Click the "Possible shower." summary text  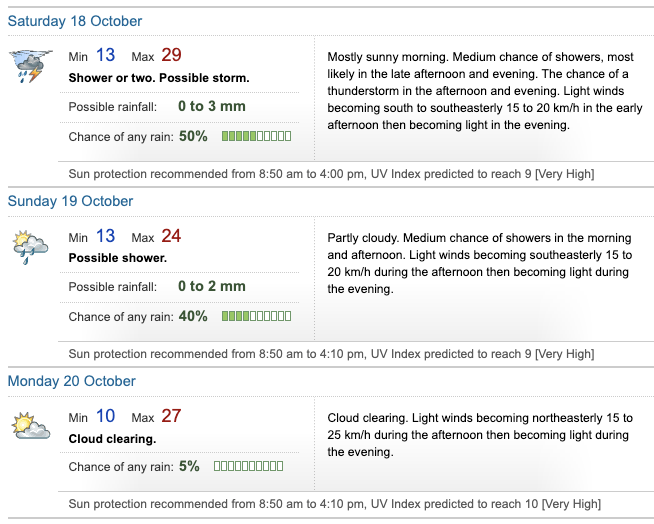click(x=118, y=258)
